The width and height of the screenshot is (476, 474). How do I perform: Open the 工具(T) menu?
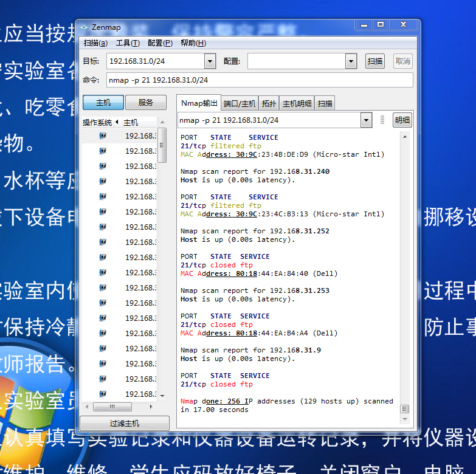point(128,43)
